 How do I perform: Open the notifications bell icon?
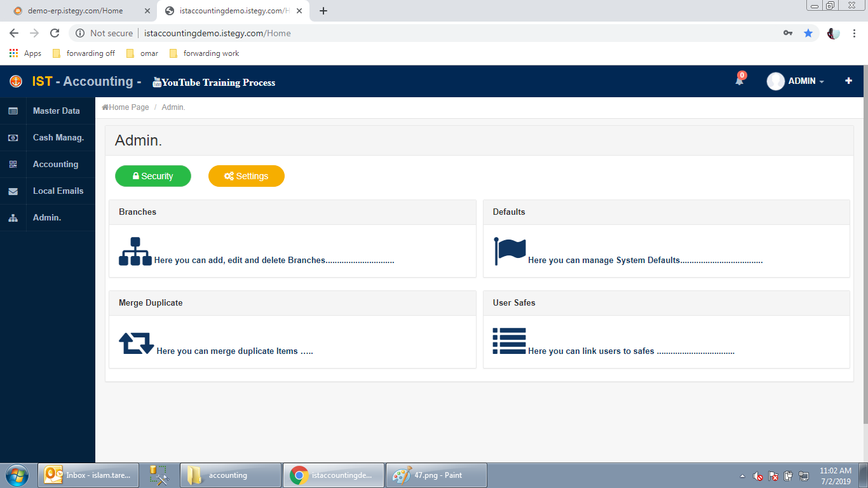740,80
